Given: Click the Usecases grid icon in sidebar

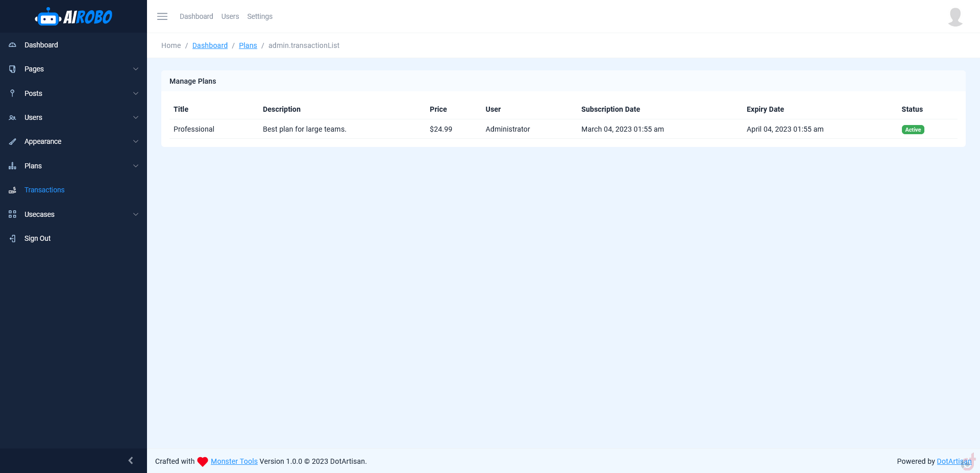Looking at the screenshot, I should coord(13,214).
